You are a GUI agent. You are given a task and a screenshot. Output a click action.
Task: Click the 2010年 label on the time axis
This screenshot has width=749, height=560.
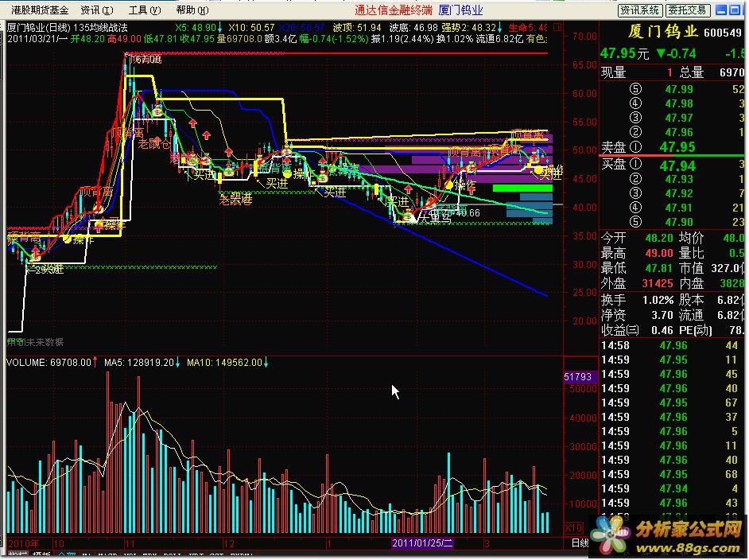pyautogui.click(x=24, y=544)
